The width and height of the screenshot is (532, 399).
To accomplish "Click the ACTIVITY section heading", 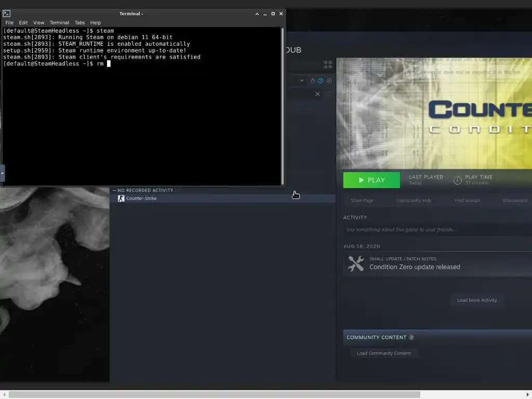I will pos(355,218).
